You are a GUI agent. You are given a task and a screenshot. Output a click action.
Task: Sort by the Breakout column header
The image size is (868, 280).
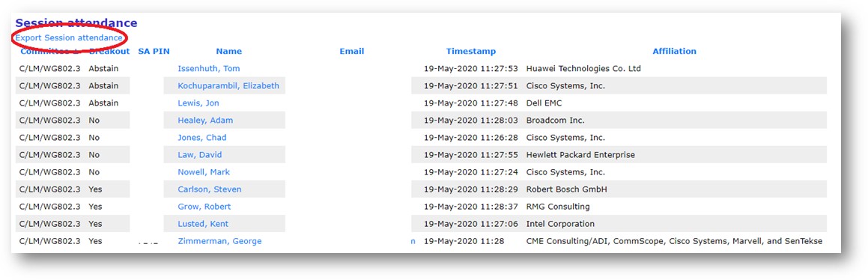109,51
